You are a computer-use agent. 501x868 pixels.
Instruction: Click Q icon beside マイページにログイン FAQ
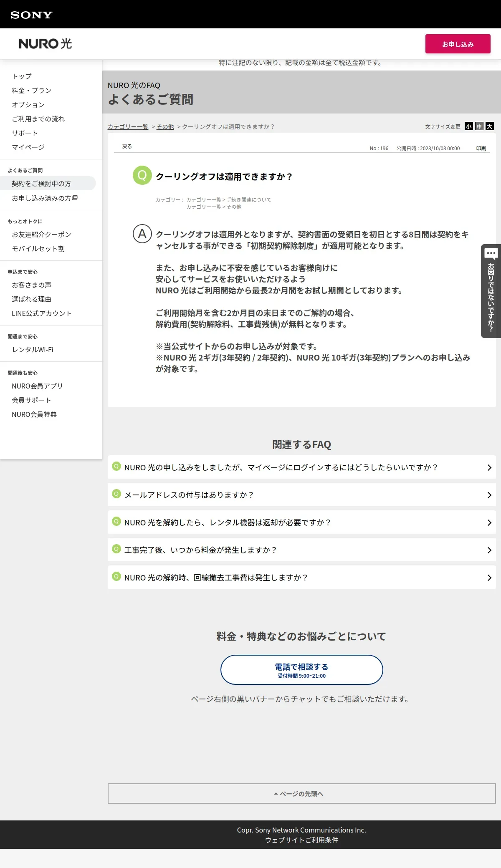tap(116, 466)
